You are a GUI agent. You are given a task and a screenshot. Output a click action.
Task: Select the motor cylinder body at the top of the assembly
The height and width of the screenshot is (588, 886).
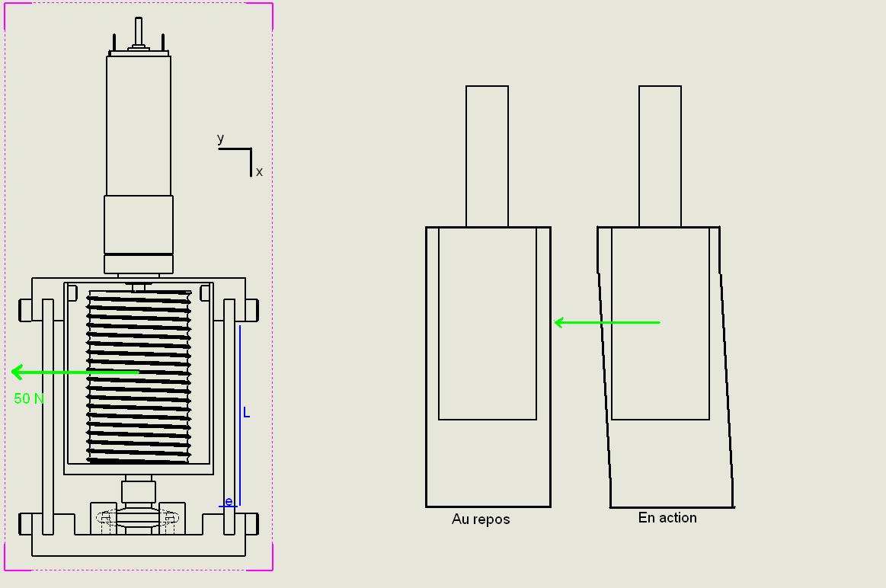tap(139, 126)
